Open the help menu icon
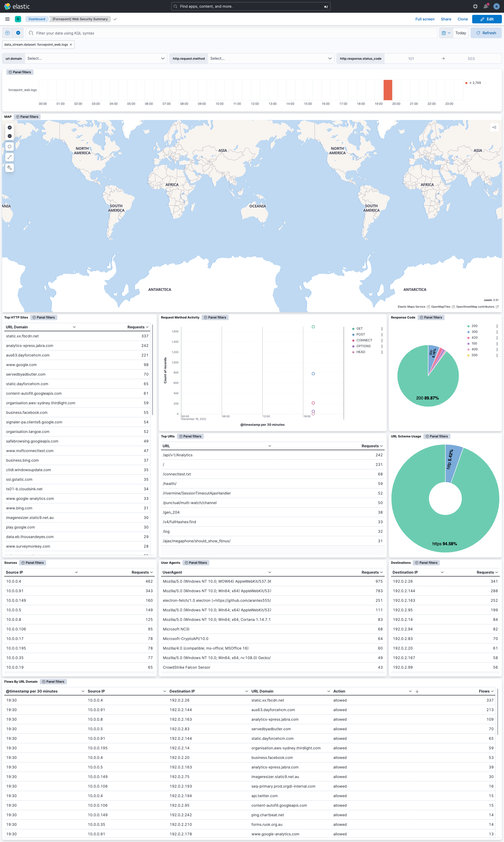Viewport: 504px width, 842px height. click(x=475, y=6)
